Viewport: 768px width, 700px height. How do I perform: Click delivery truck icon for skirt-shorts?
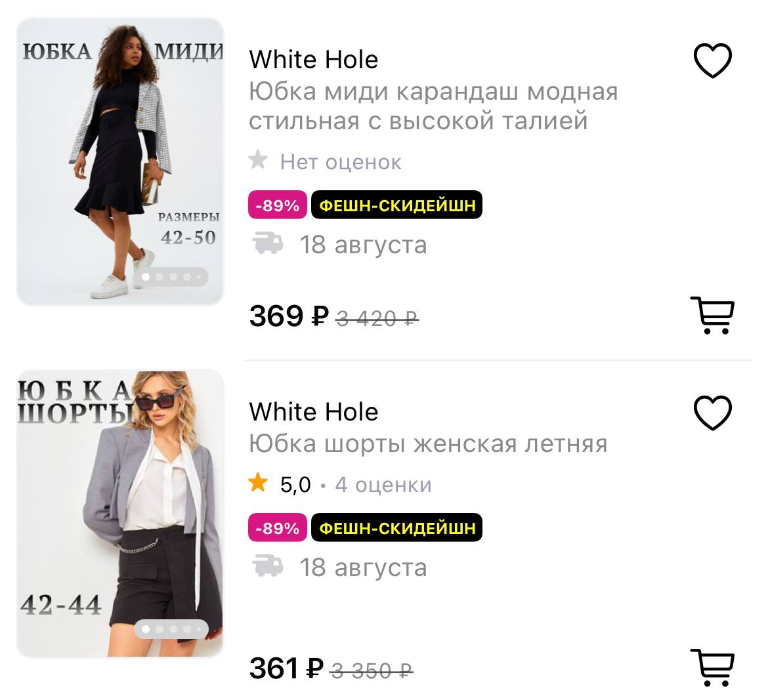click(268, 566)
